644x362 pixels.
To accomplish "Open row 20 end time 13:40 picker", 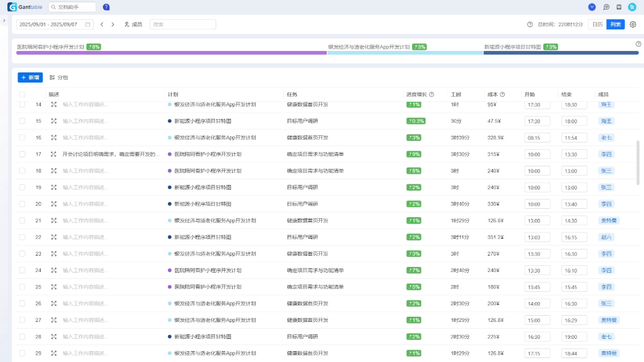I will click(x=574, y=204).
